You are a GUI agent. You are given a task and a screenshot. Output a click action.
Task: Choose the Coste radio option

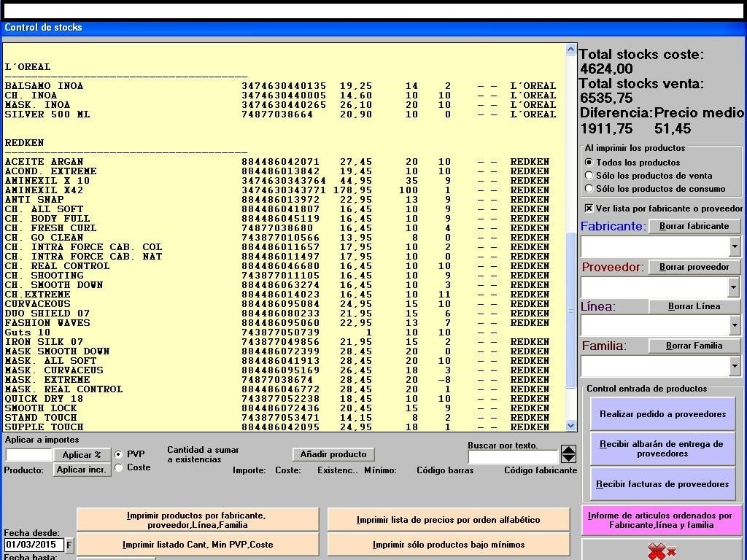(x=119, y=467)
